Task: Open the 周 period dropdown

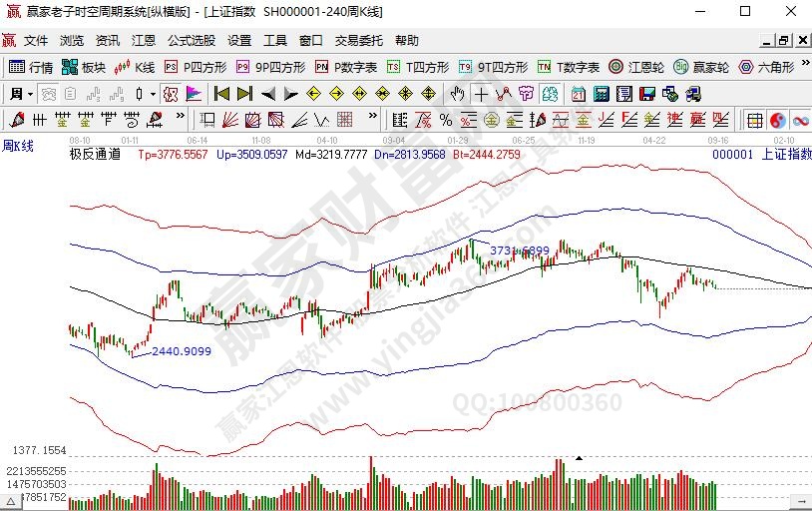Action: (21, 94)
